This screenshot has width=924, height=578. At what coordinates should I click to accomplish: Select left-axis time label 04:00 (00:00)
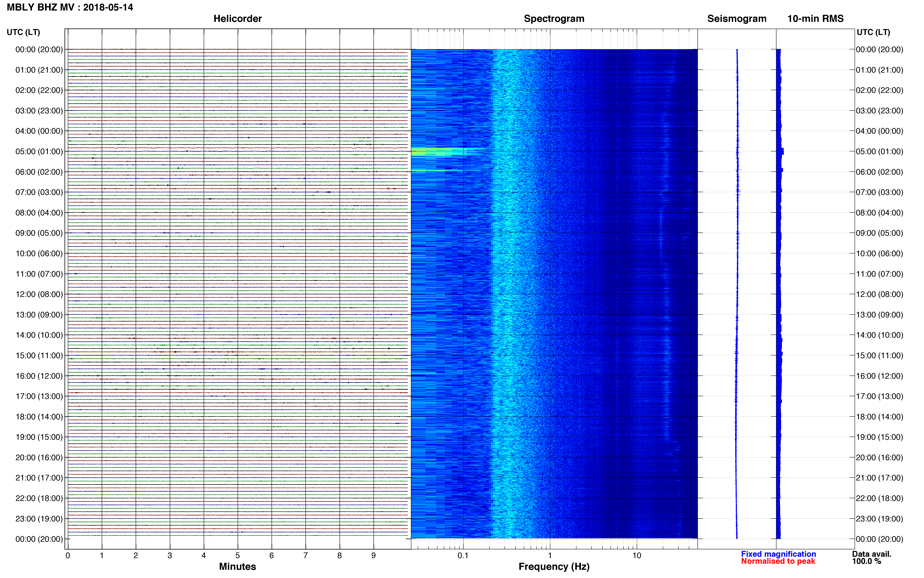[x=39, y=131]
